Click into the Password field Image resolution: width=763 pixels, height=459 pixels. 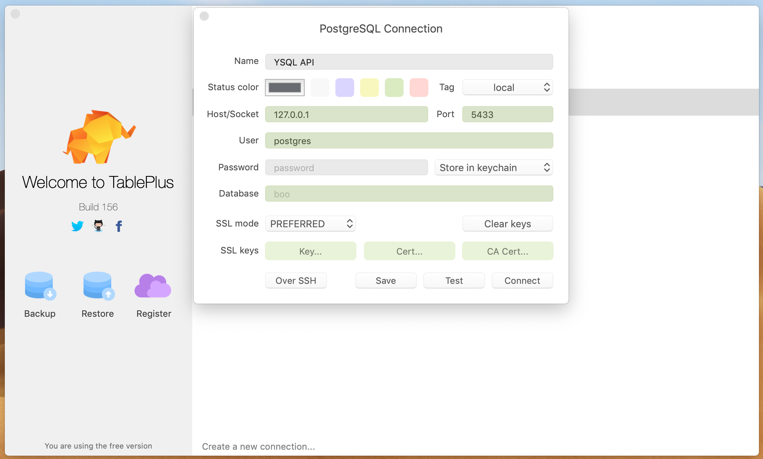tap(346, 168)
